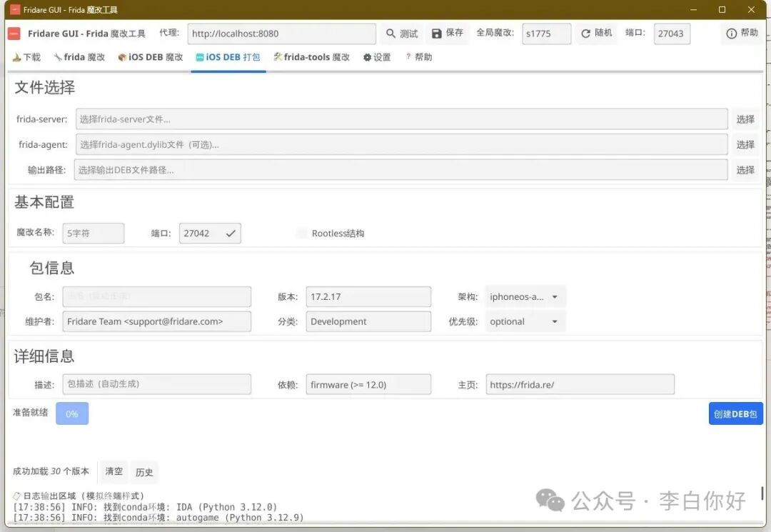Browse for frida-server with its 选择 button
This screenshot has height=532, width=771.
pos(745,119)
